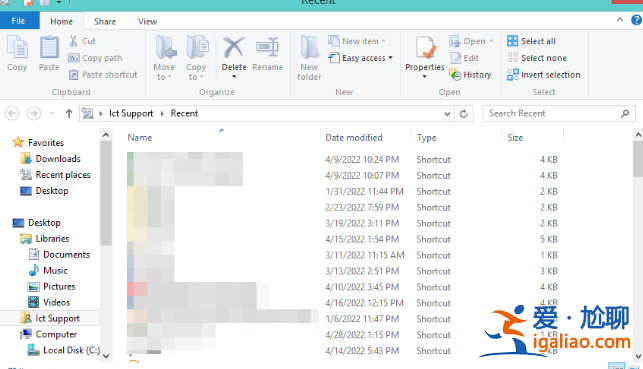The width and height of the screenshot is (643, 369).
Task: Click Copy path in Clipboard group
Action: point(95,58)
